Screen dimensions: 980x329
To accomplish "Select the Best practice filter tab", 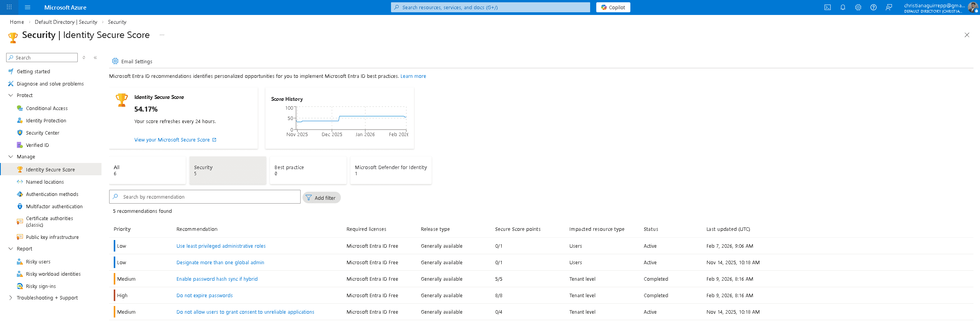I will (x=308, y=170).
